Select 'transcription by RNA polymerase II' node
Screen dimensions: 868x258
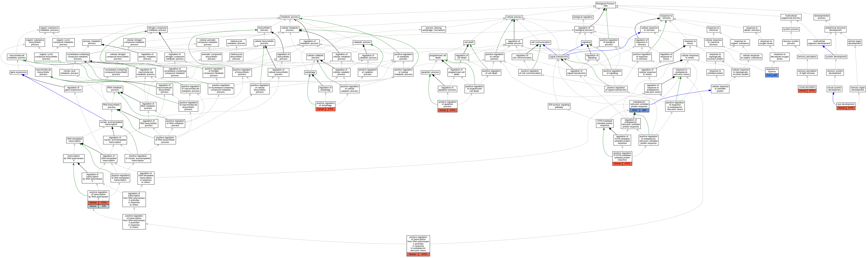74,158
